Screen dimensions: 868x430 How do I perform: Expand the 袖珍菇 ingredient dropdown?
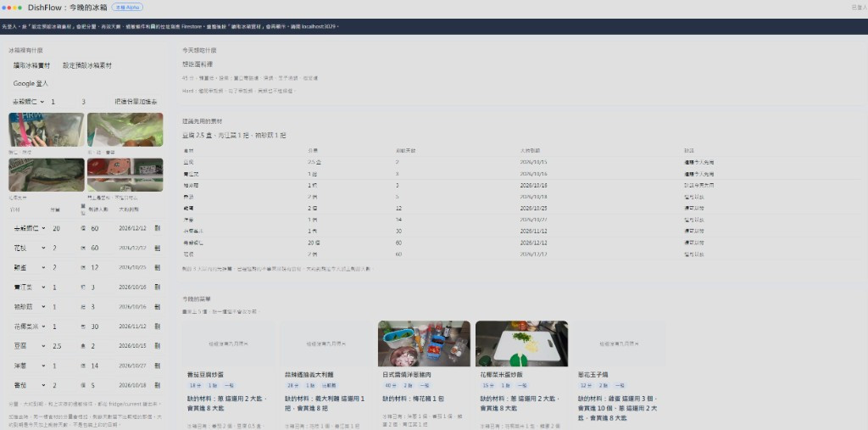[x=28, y=306]
